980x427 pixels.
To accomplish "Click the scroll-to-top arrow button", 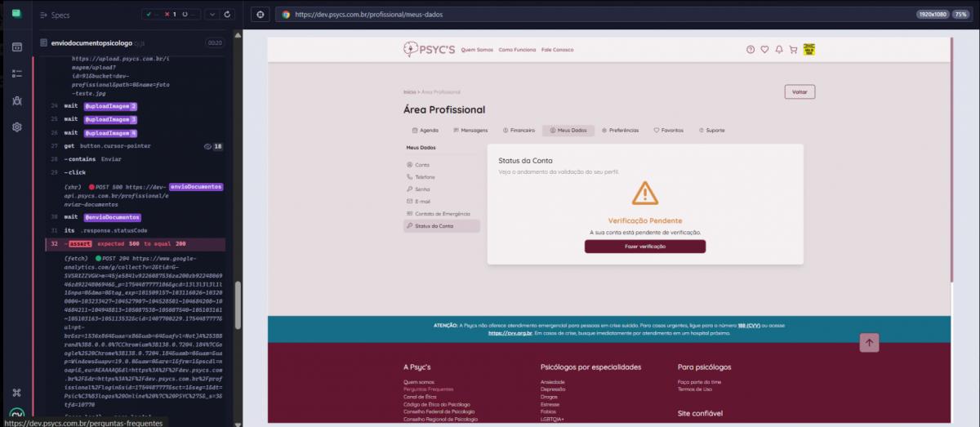I will coord(869,343).
